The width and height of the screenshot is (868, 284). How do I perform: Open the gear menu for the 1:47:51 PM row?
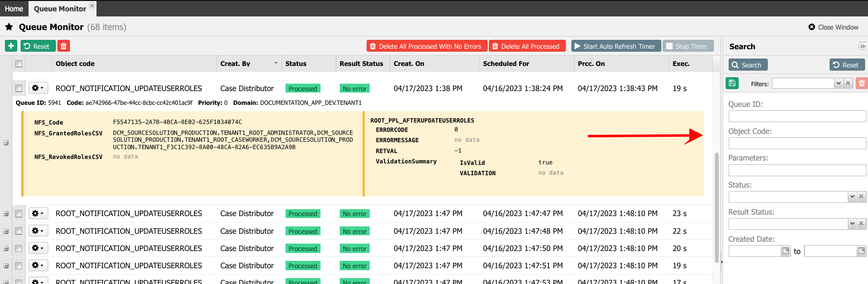coord(38,265)
